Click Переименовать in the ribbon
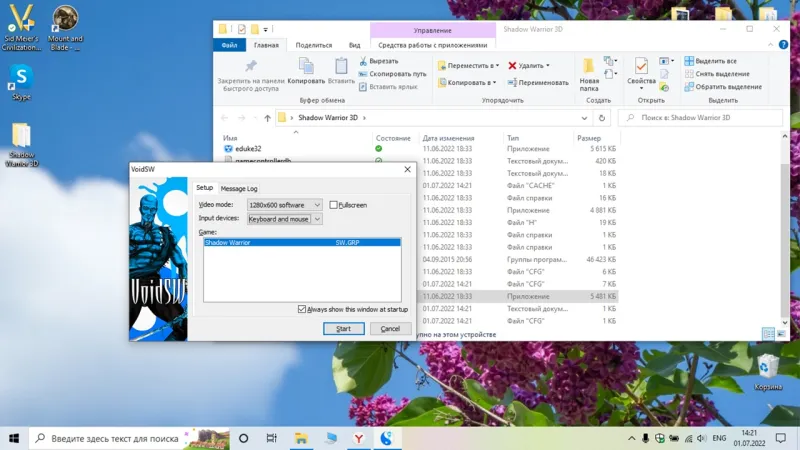This screenshot has height=450, width=800. tap(538, 82)
